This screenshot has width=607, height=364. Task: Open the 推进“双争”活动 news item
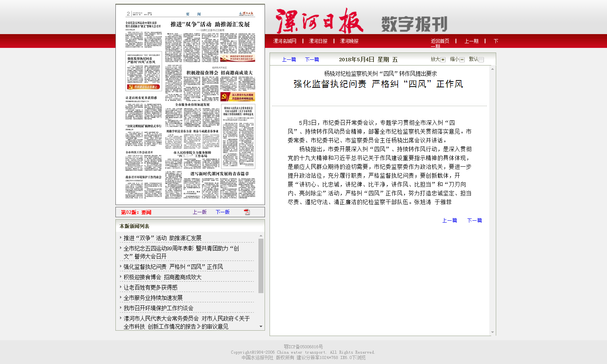(x=162, y=238)
